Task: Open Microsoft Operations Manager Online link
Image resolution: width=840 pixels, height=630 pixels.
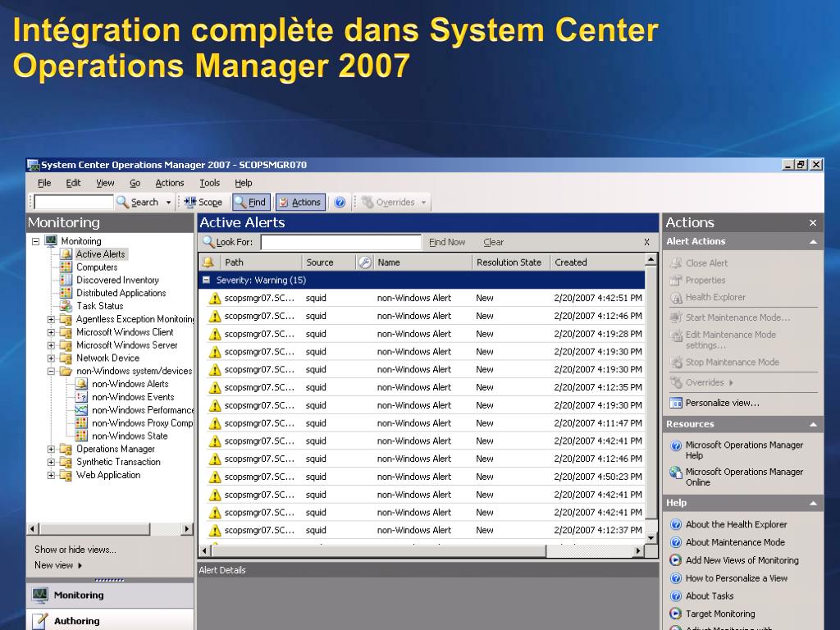Action: (743, 477)
